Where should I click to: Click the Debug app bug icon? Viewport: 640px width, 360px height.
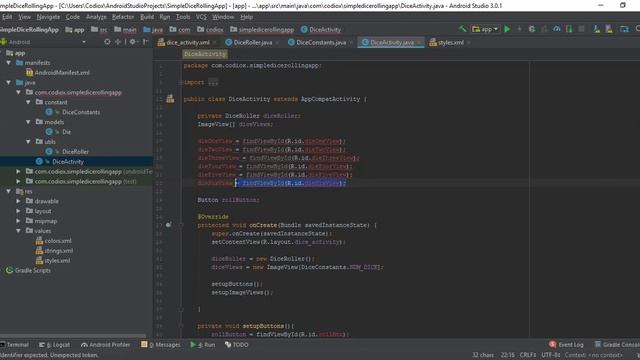pyautogui.click(x=532, y=29)
